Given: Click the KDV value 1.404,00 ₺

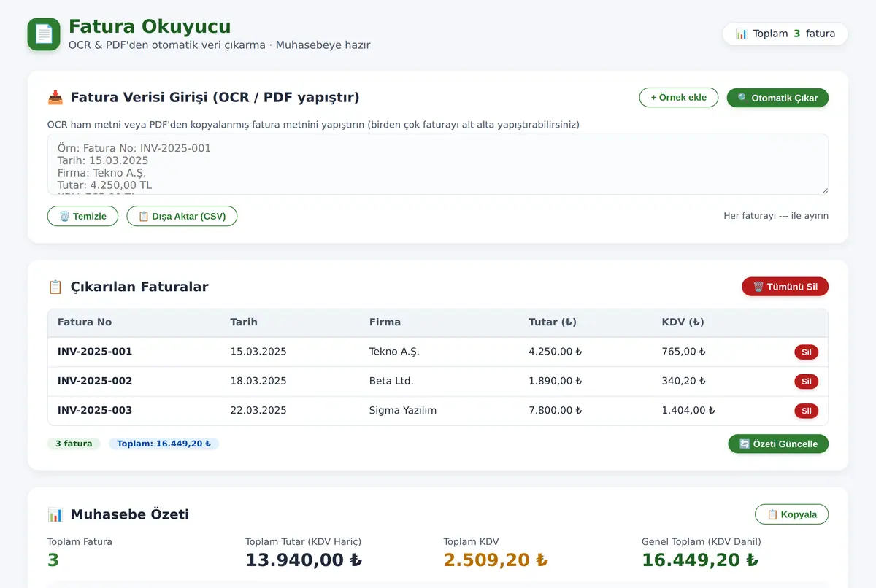Looking at the screenshot, I should tap(688, 410).
